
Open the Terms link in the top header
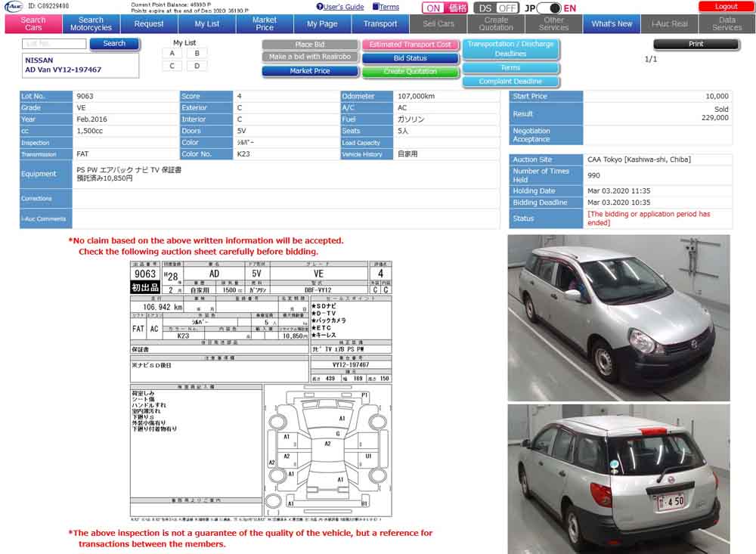[x=386, y=7]
